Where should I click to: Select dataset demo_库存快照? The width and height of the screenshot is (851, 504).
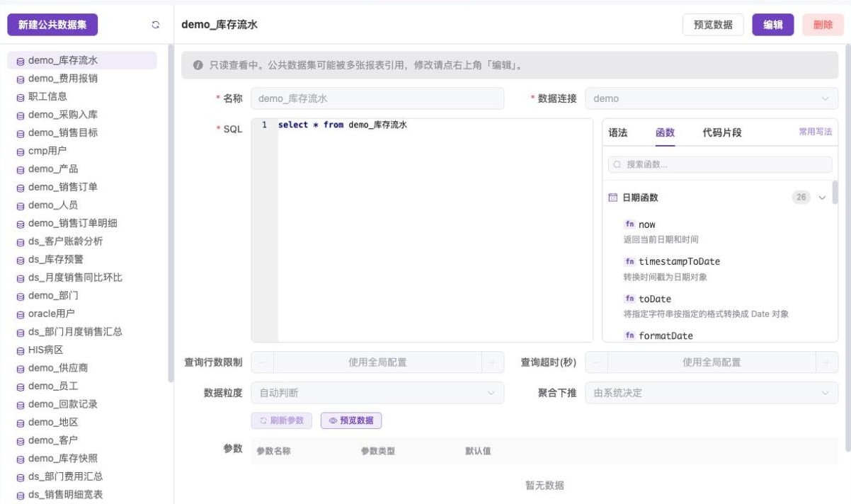82,459
